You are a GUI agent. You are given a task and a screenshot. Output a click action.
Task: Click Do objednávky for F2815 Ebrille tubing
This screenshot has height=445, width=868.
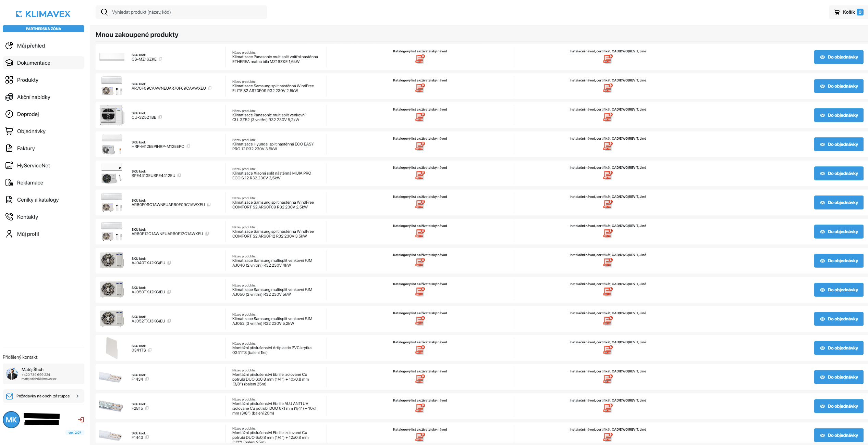[839, 406]
